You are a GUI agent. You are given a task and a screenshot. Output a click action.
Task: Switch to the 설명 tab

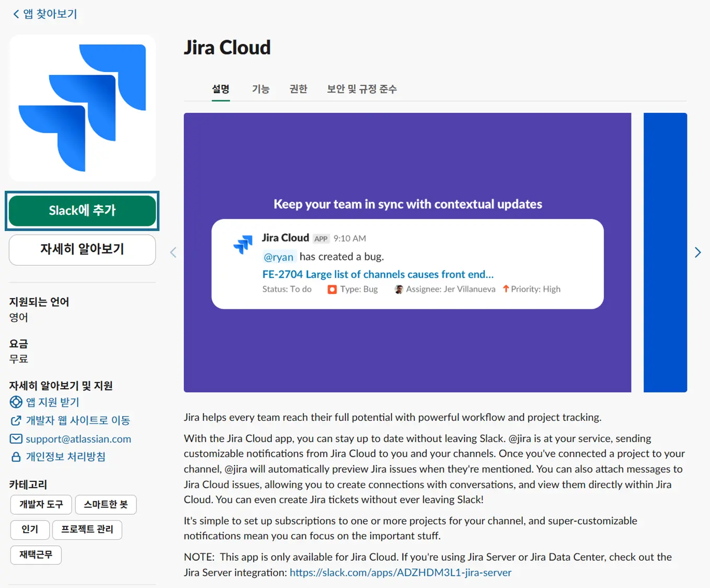click(221, 89)
